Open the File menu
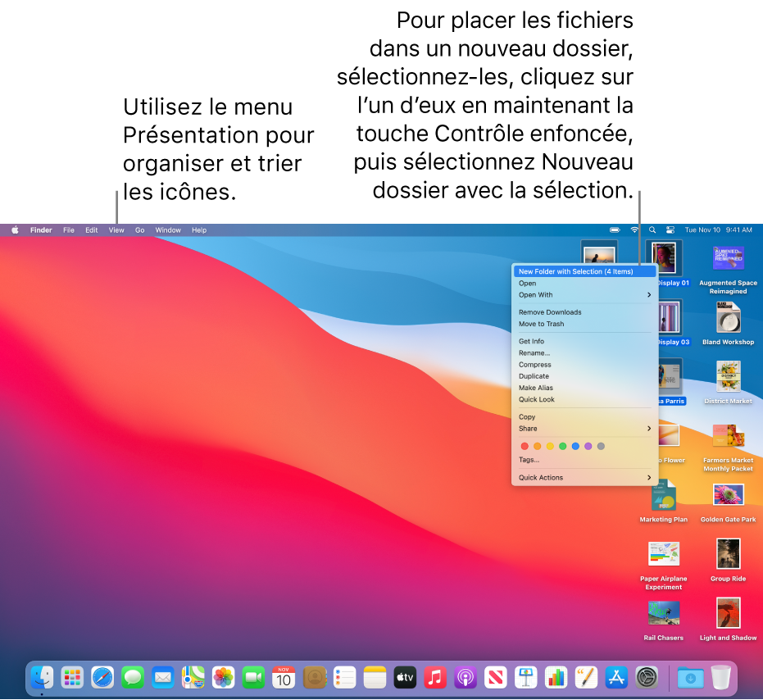The image size is (763, 700). (69, 230)
